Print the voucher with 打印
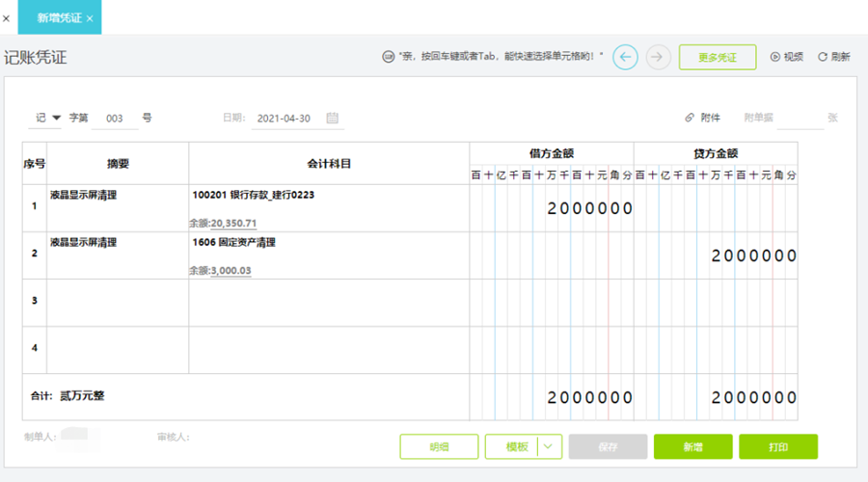The height and width of the screenshot is (482, 868). [x=778, y=446]
